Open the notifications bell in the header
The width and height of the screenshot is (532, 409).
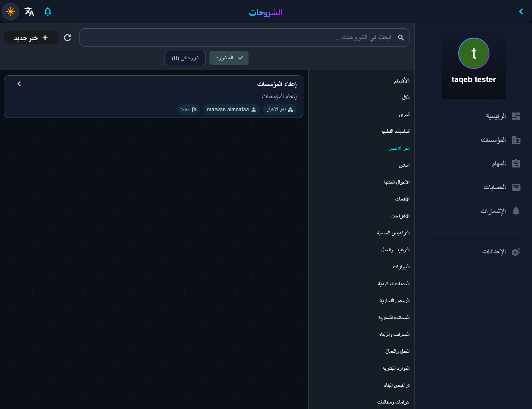[x=48, y=11]
